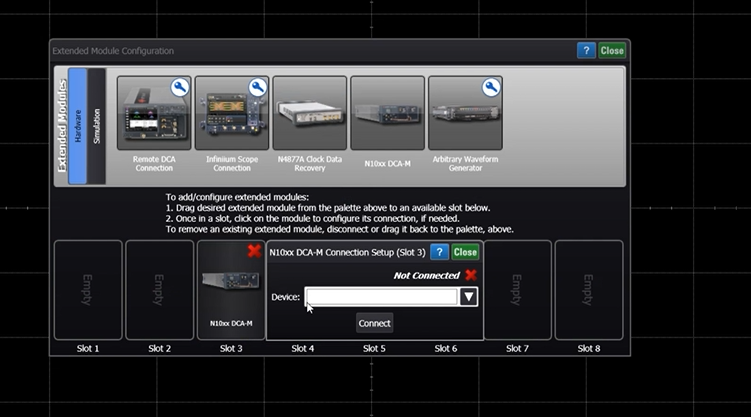This screenshot has width=751, height=417.
Task: Click red X beside Not Connected status
Action: [471, 275]
